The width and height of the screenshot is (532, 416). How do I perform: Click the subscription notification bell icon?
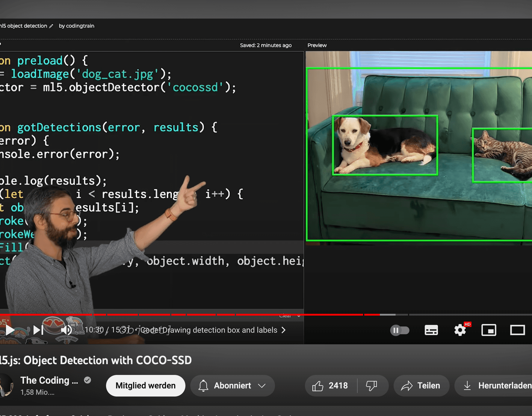click(x=203, y=386)
